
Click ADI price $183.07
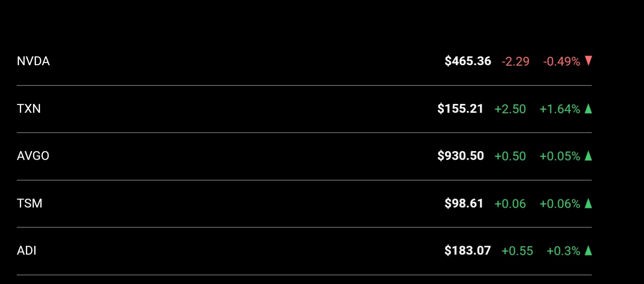point(468,251)
